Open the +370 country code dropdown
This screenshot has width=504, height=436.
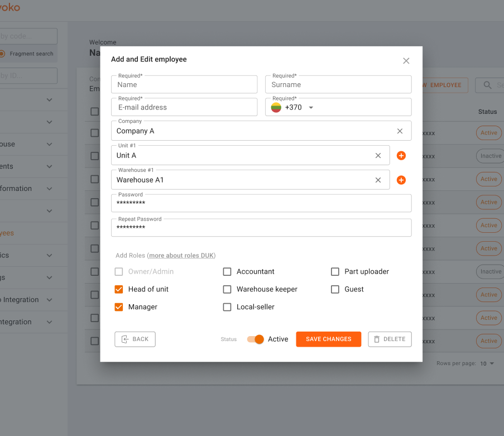click(311, 108)
